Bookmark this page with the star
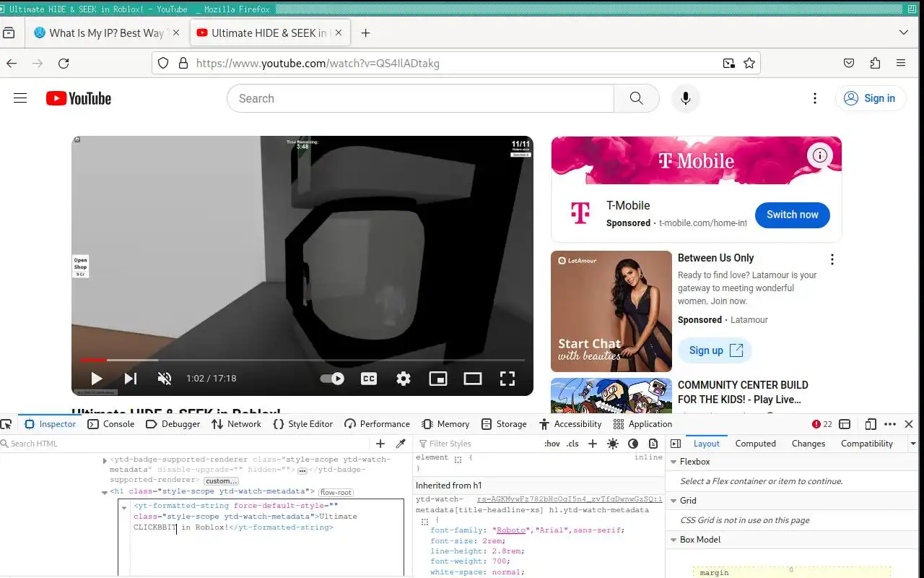The height and width of the screenshot is (578, 924). pos(749,63)
